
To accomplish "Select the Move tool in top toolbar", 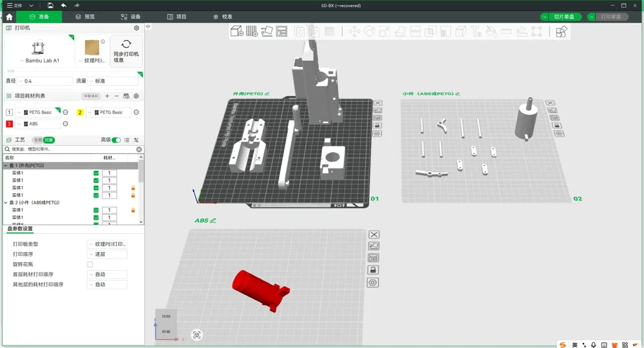I will point(354,32).
